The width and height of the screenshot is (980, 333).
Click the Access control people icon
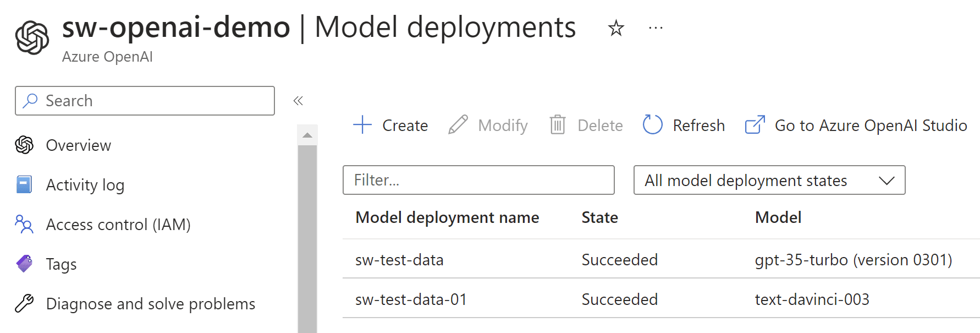(x=24, y=224)
